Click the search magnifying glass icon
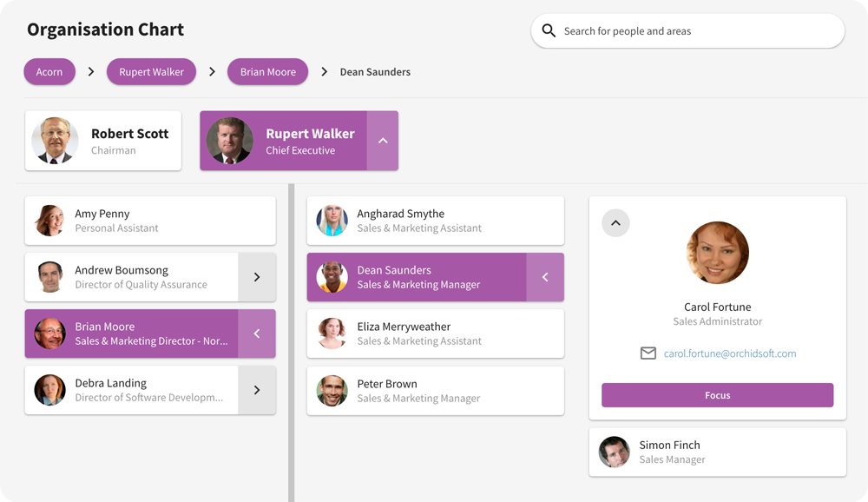The image size is (868, 502). coord(549,30)
